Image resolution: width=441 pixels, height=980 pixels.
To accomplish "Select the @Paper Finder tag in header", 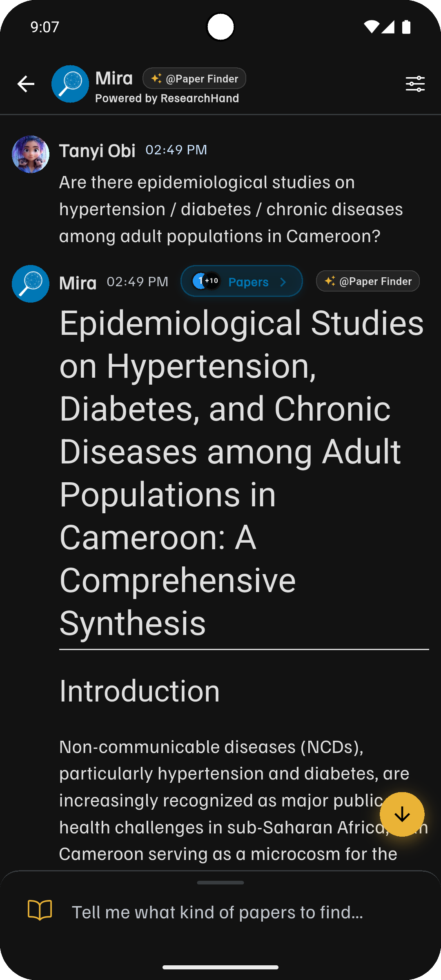I will click(194, 78).
